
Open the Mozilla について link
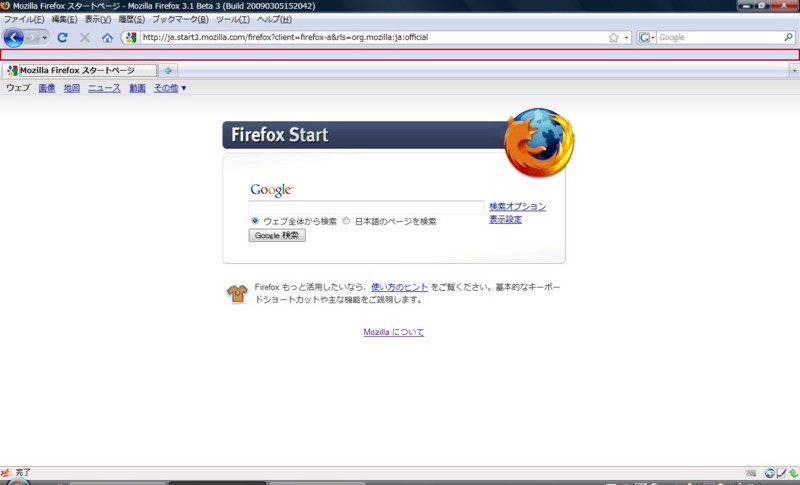click(393, 332)
